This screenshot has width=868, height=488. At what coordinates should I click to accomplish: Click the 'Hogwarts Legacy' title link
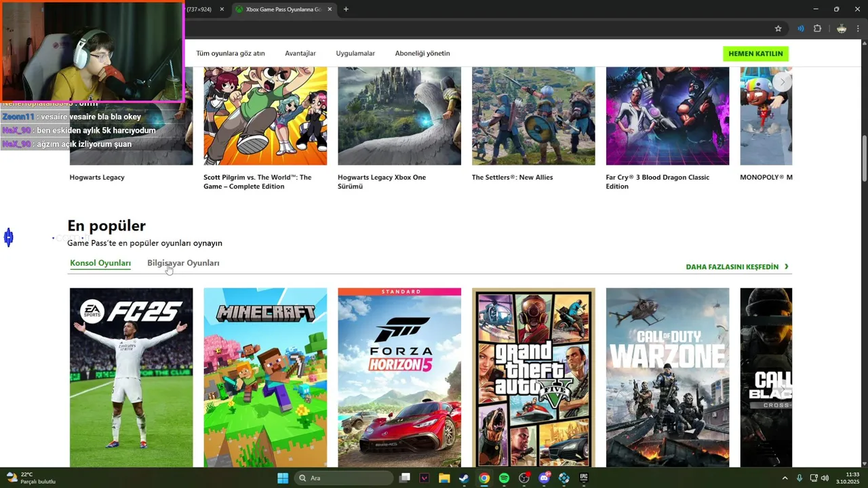tap(97, 178)
